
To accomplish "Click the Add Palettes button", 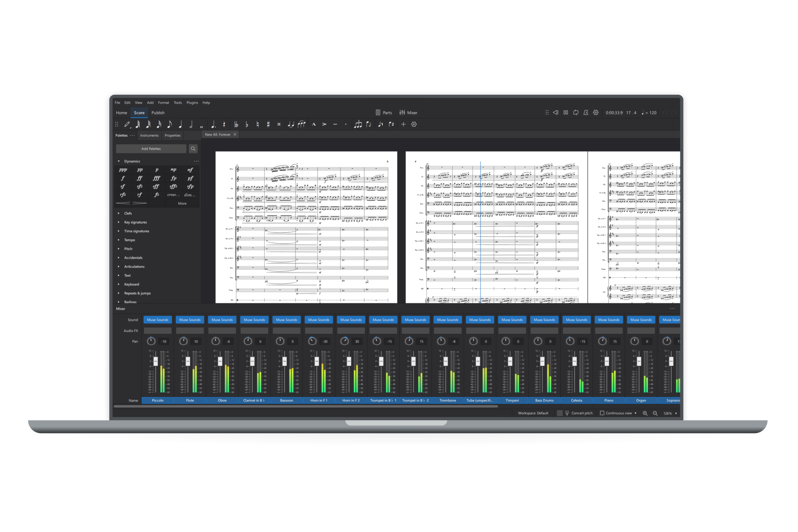I will pos(151,148).
